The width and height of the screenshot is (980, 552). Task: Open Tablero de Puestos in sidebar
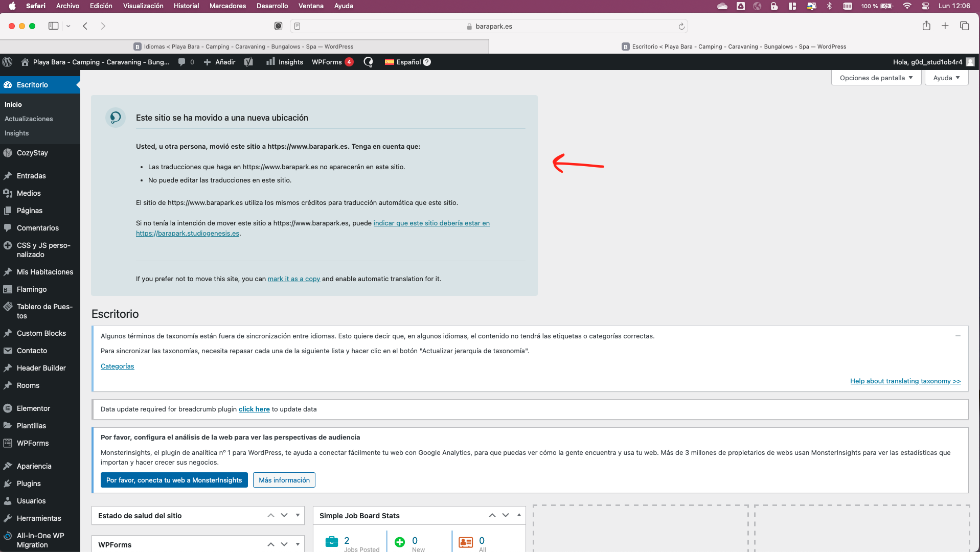click(40, 311)
